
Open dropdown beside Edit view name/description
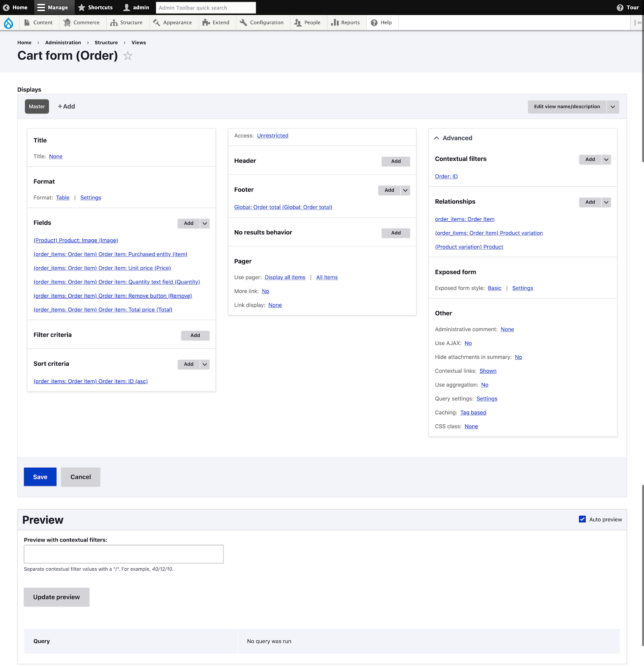[613, 107]
